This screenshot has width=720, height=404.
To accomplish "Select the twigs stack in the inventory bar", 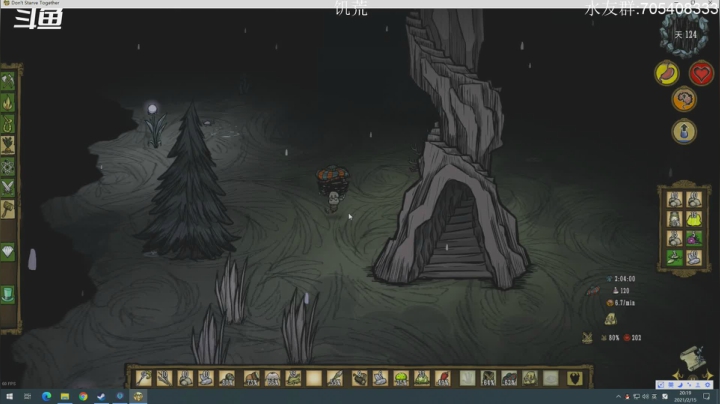I will coord(164,378).
